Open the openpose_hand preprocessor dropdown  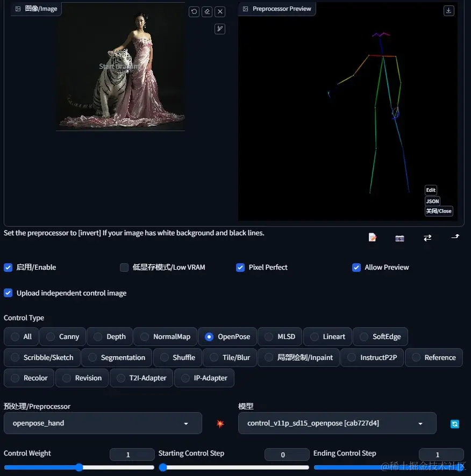click(103, 423)
